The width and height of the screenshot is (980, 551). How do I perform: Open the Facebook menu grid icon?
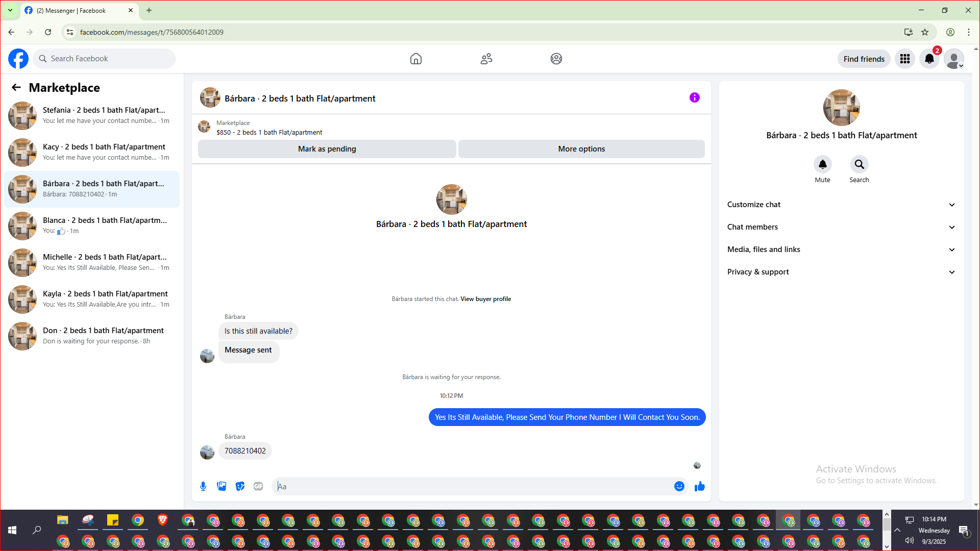click(x=905, y=59)
